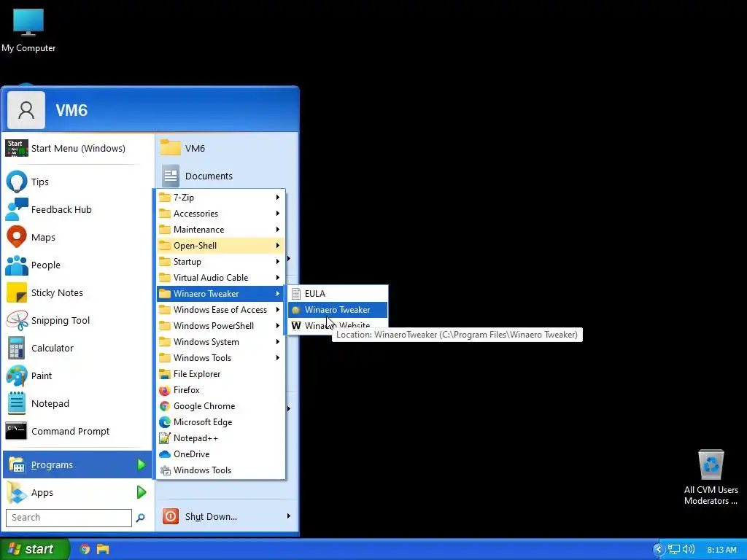747x560 pixels.
Task: Click the volume speaker tray icon
Action: coord(689,549)
